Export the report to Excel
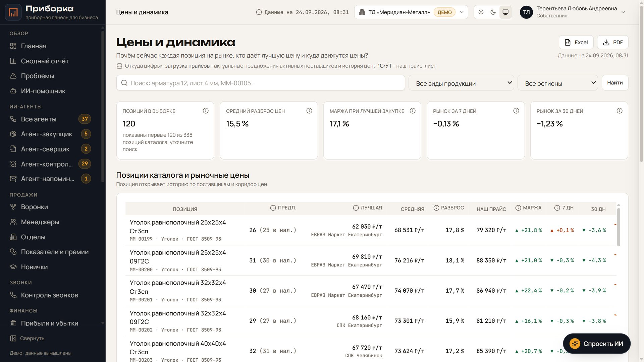 click(576, 42)
